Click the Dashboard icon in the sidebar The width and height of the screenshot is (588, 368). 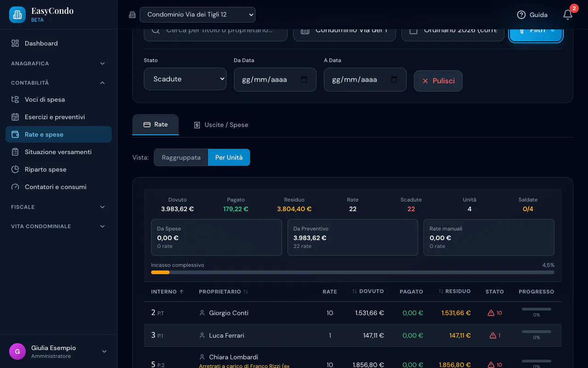(x=15, y=43)
